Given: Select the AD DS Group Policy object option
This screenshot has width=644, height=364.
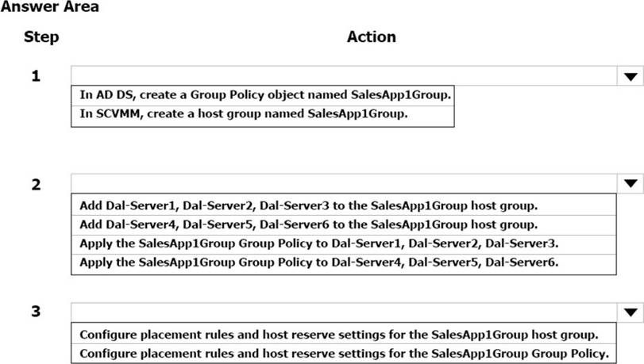Looking at the screenshot, I should pyautogui.click(x=265, y=94).
